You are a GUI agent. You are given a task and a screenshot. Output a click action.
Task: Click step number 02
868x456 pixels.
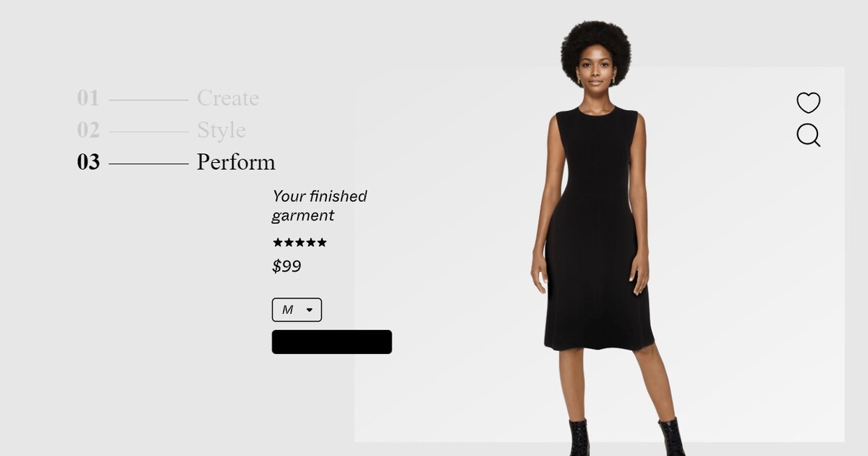click(x=88, y=130)
